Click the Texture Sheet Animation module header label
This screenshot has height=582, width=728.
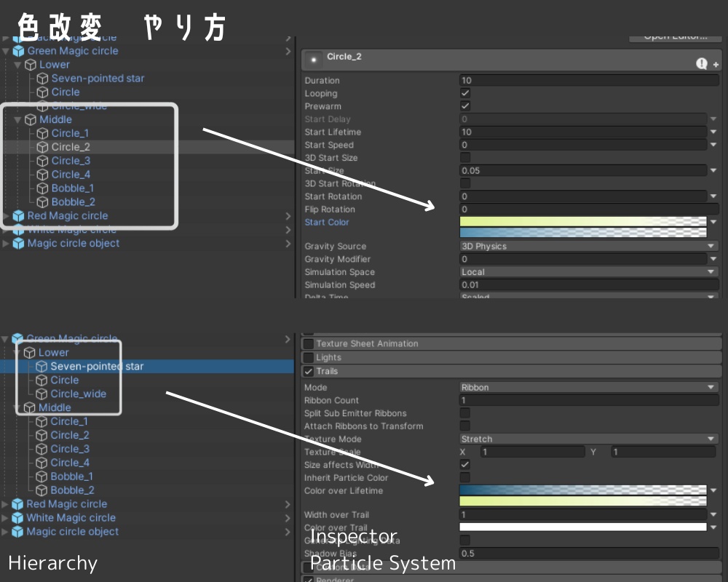tap(367, 343)
